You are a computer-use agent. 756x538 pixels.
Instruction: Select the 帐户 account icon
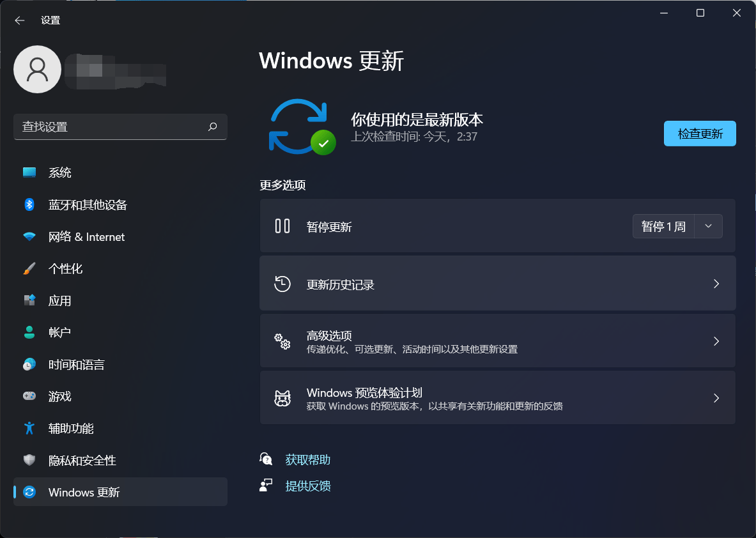(x=29, y=332)
